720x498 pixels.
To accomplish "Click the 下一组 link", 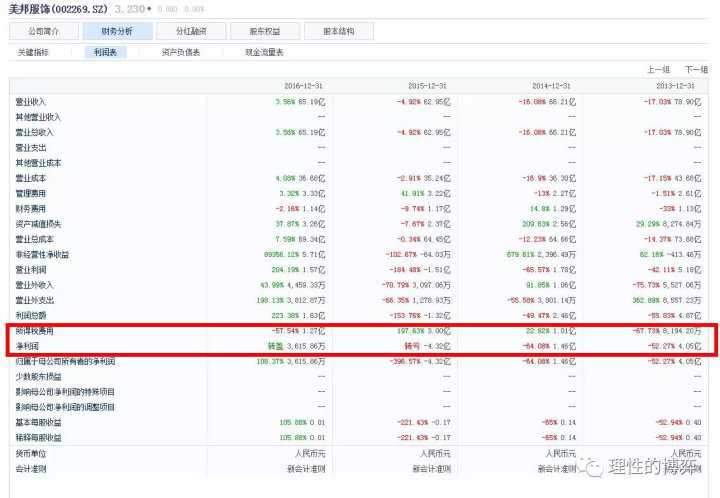I will (x=697, y=69).
